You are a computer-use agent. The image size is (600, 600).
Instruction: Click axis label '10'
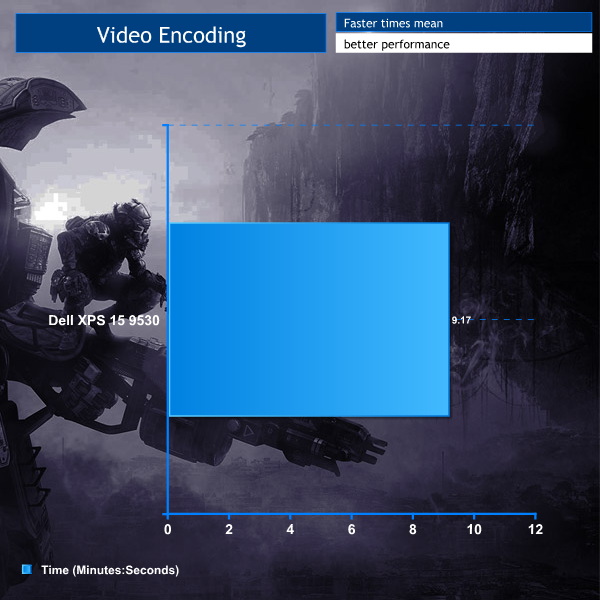[x=474, y=530]
